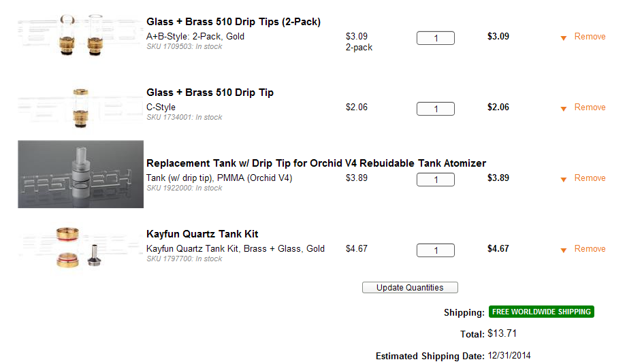Click the orange arrow beside Drip Tips 2-Pack Remove

click(564, 38)
